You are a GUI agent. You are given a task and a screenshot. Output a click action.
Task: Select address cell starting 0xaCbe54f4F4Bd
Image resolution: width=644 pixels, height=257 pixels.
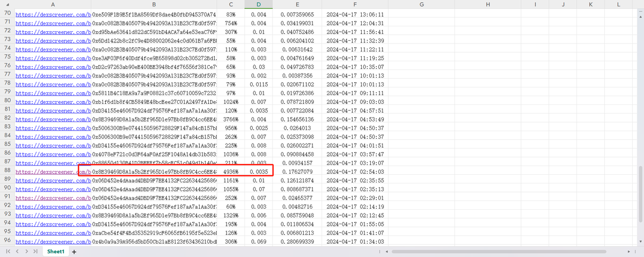click(154, 233)
